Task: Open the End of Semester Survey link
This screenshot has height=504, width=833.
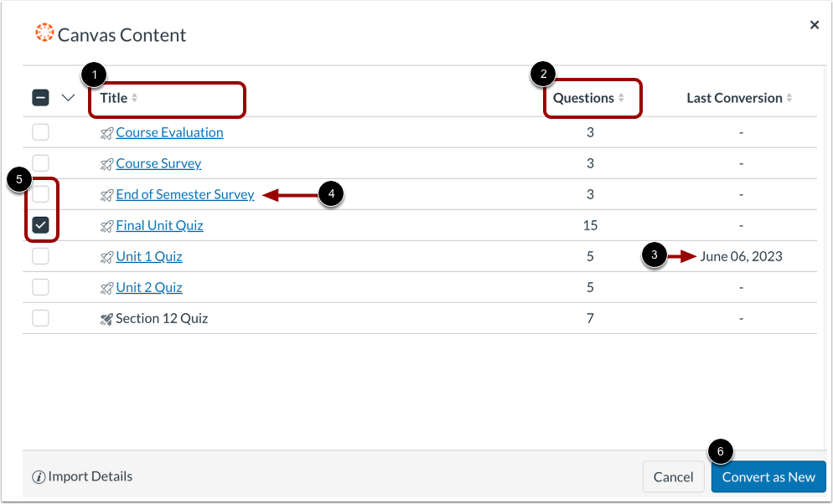Action: click(184, 194)
